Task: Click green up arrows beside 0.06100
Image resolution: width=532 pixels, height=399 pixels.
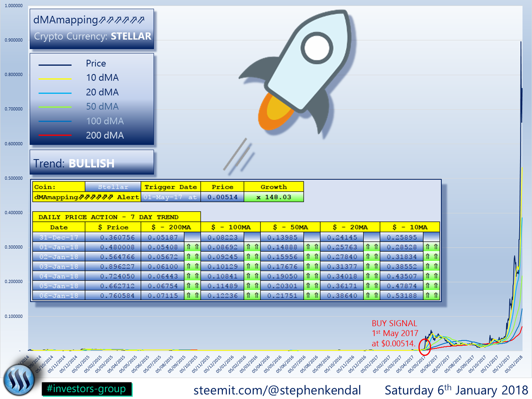Action: tap(192, 266)
